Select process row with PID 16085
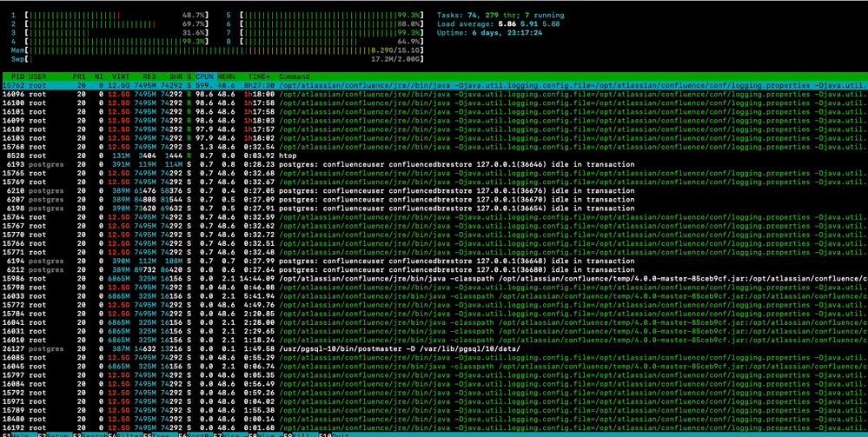 point(434,358)
